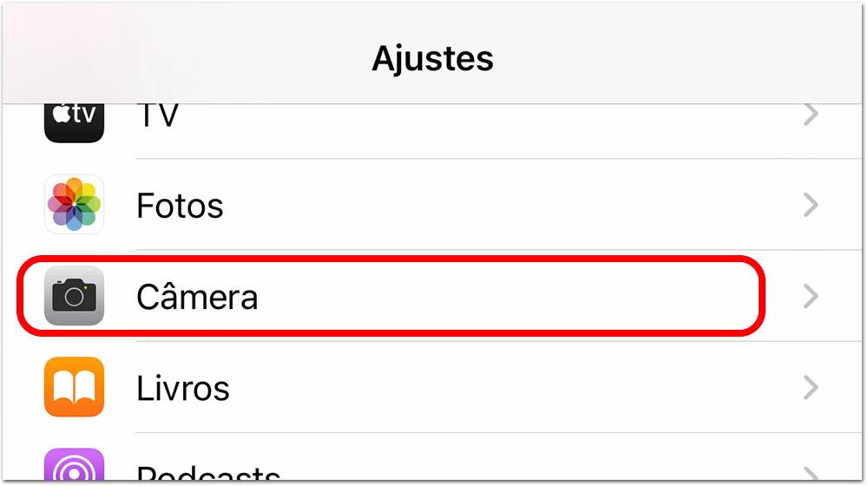Image resolution: width=868 pixels, height=486 pixels.
Task: Click the chevron arrow beside Podcasts
Action: coord(811,473)
